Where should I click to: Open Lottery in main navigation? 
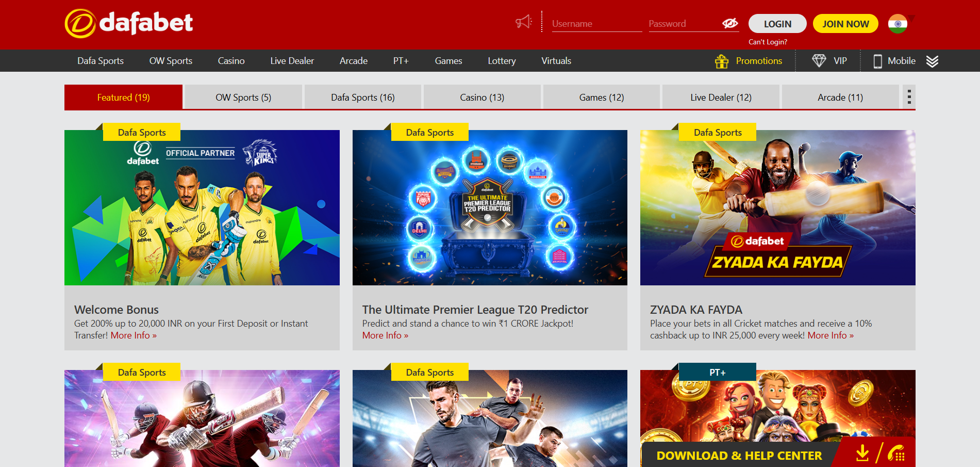(502, 61)
